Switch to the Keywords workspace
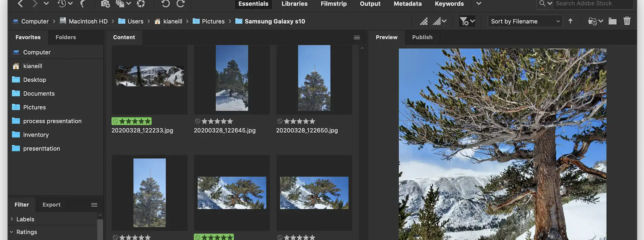 [x=449, y=4]
